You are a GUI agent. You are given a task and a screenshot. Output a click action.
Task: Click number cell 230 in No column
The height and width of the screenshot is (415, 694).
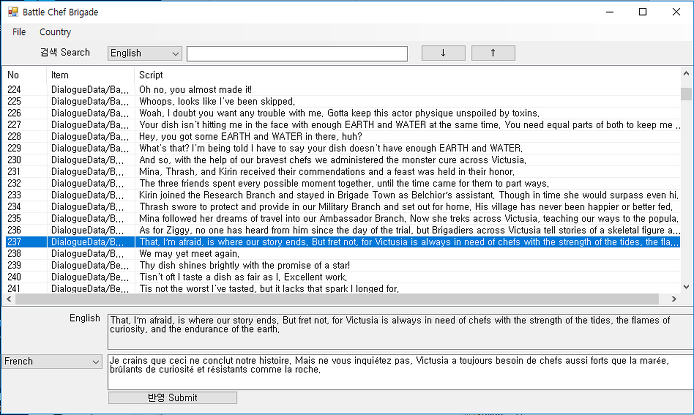pos(14,160)
